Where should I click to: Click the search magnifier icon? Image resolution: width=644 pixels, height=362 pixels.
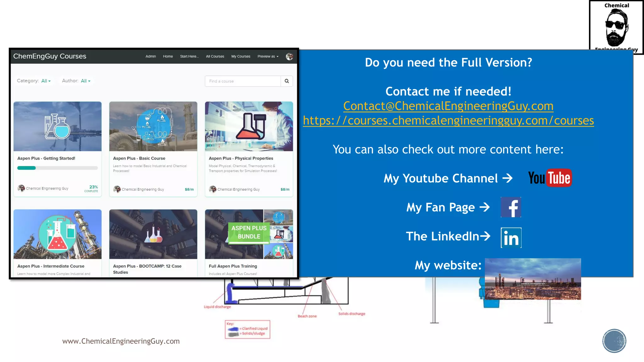(286, 81)
